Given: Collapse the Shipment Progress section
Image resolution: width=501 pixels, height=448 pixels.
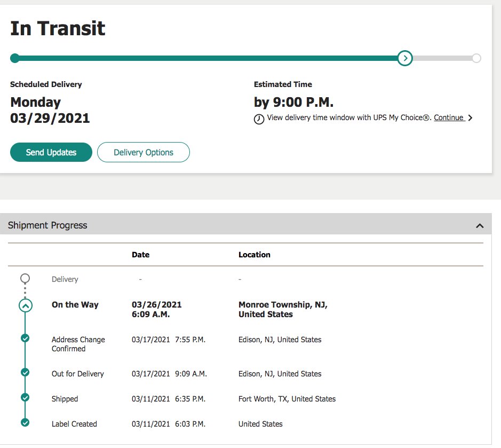Looking at the screenshot, I should [480, 226].
